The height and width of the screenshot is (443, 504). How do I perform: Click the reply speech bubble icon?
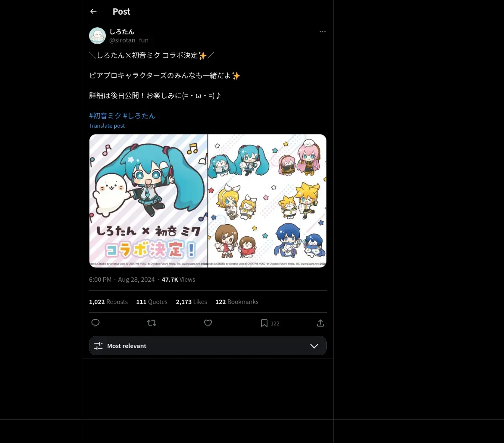tap(95, 323)
